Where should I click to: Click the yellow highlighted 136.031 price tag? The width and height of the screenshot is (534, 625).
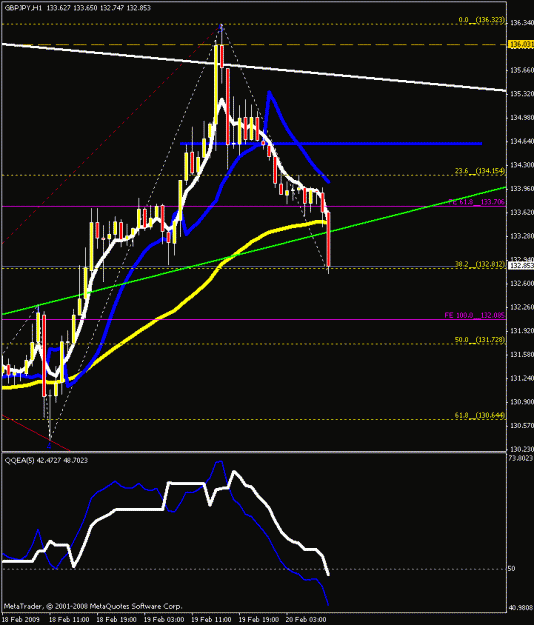pos(521,44)
